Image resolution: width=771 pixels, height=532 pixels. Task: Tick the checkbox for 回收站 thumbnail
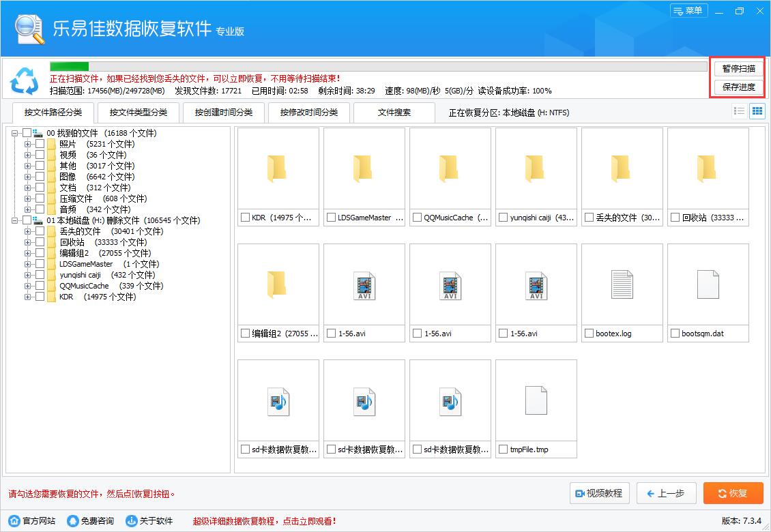[675, 218]
